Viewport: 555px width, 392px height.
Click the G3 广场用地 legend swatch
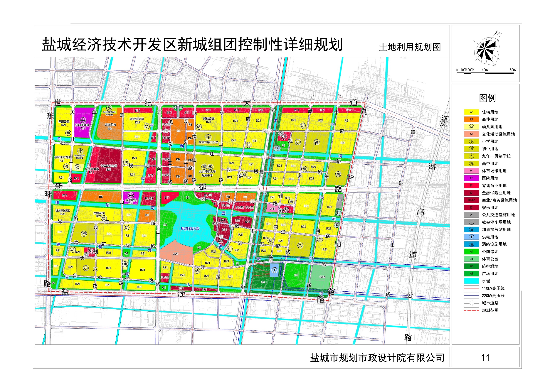coord(471,274)
